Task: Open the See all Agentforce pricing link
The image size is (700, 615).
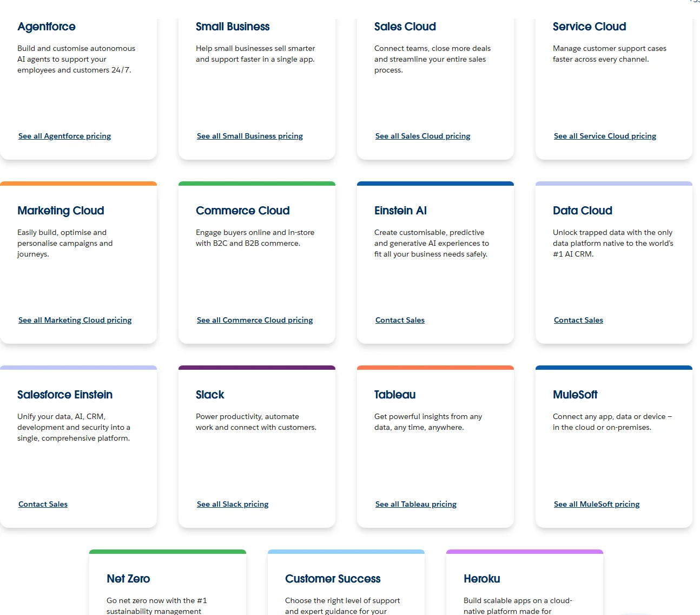Action: tap(64, 136)
